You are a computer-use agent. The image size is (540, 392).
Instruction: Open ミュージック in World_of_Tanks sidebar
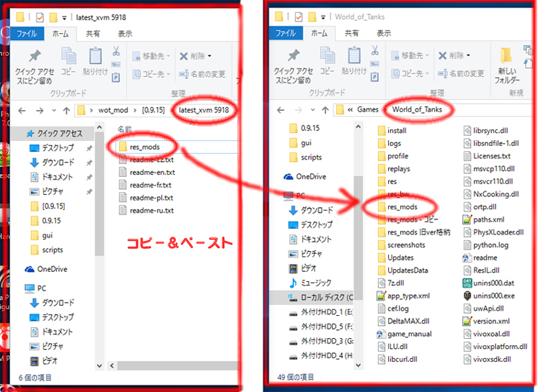[310, 283]
